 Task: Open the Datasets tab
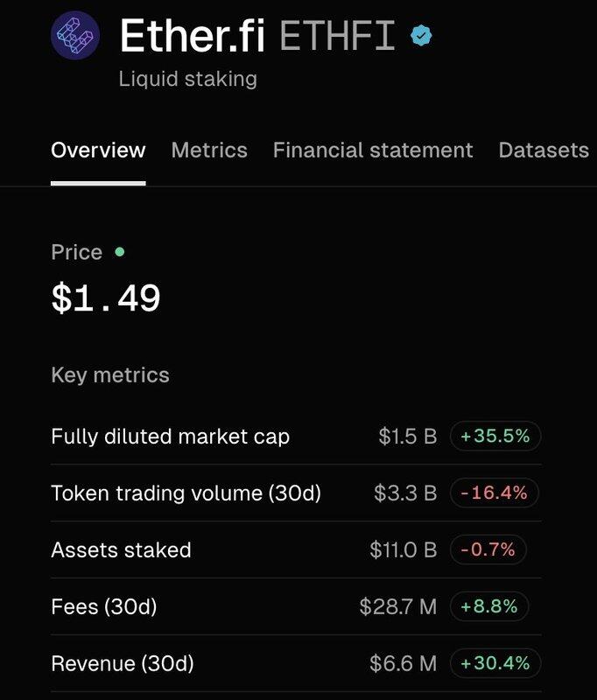tap(544, 150)
